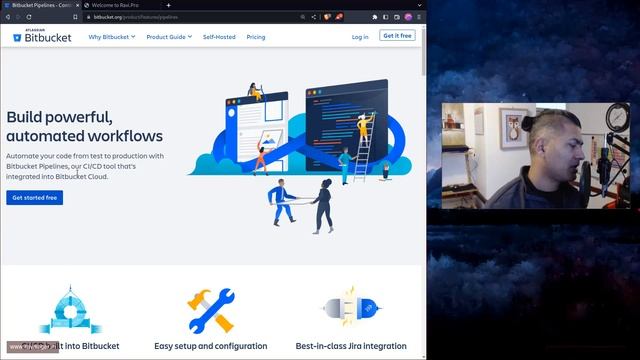Click the electric plug icon

pyautogui.click(x=351, y=307)
